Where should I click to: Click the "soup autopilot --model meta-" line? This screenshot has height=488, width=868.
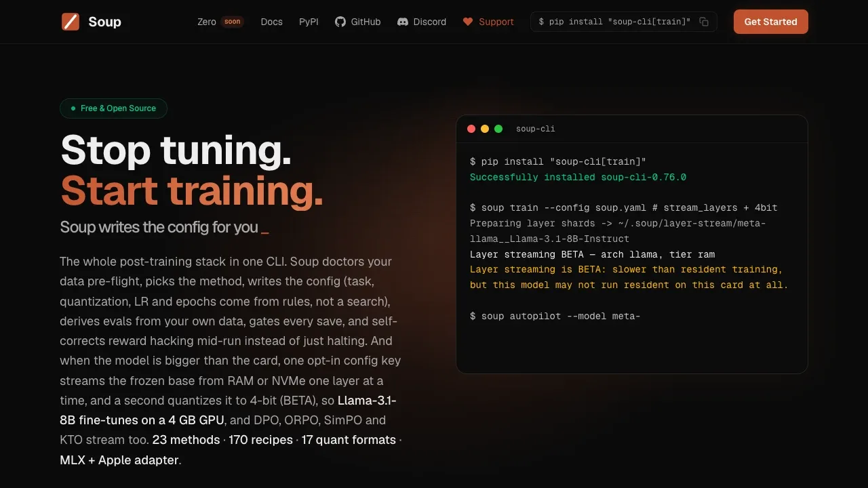click(555, 316)
